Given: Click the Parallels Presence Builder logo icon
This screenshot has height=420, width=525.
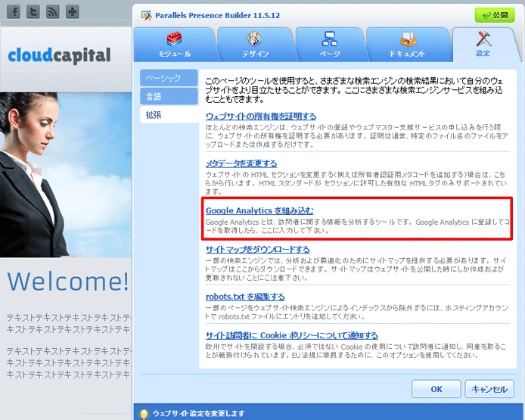Looking at the screenshot, I should (145, 14).
